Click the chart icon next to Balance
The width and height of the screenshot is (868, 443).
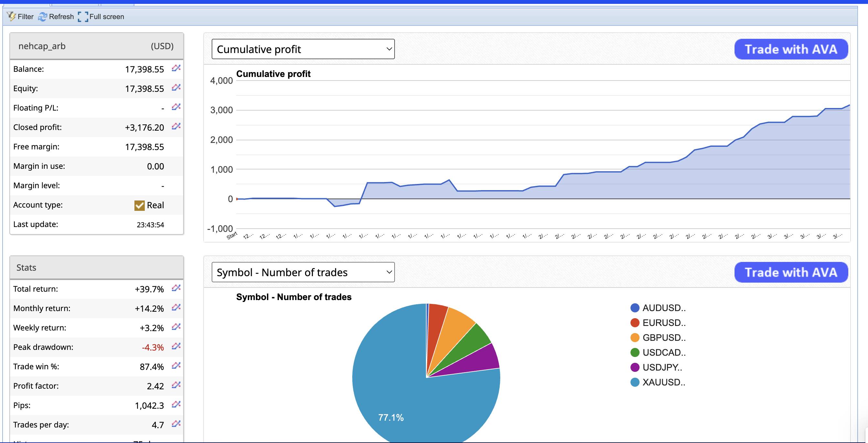coord(176,69)
